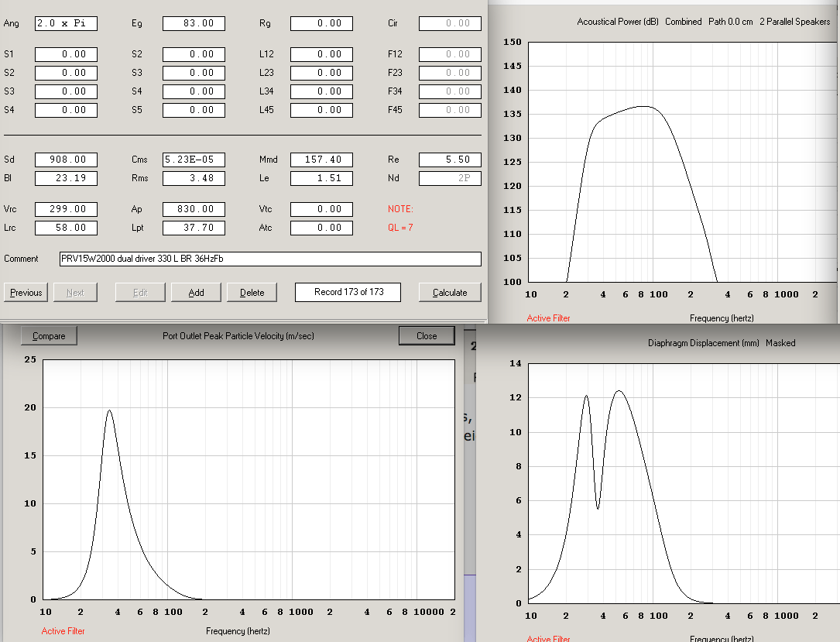Click the Combined label on power chart
840x642 pixels.
[x=683, y=22]
